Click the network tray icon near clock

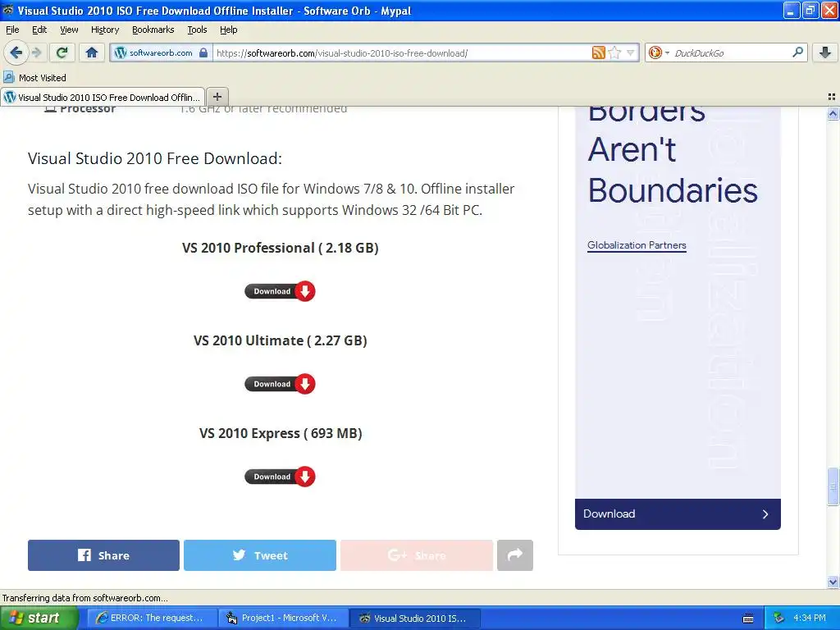tap(778, 619)
